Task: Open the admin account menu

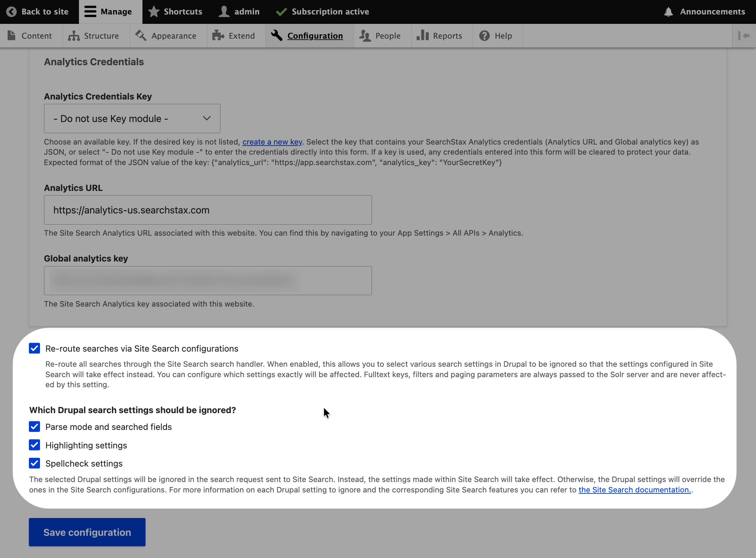Action: (x=239, y=12)
